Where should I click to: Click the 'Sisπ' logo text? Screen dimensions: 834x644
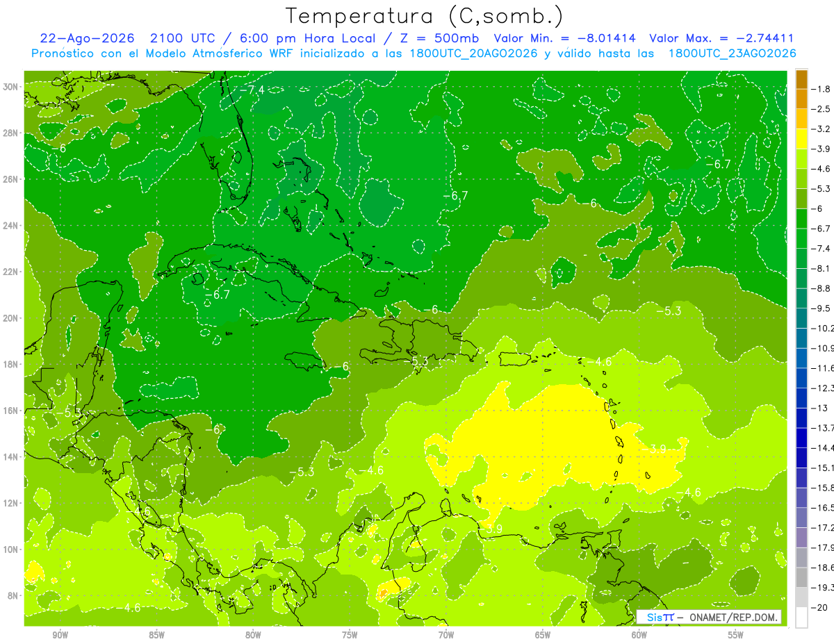pos(660,617)
